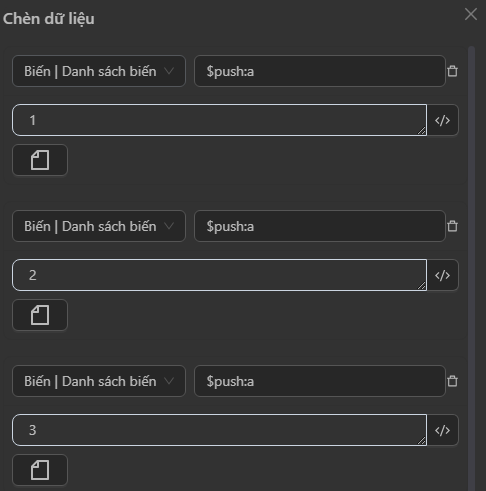This screenshot has height=491, width=486.
Task: Click the file icon button below the value 3 field
Action: click(40, 470)
